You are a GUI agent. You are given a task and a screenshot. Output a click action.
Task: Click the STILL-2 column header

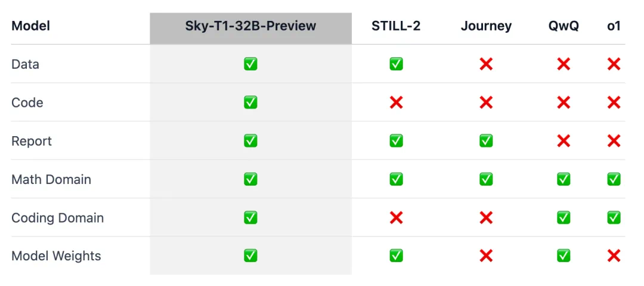point(396,26)
